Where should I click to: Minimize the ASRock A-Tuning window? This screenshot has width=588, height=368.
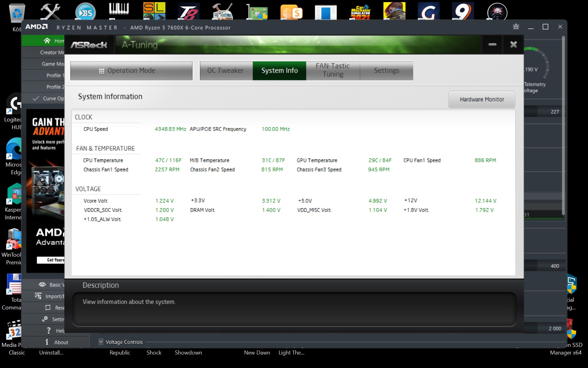click(x=492, y=45)
